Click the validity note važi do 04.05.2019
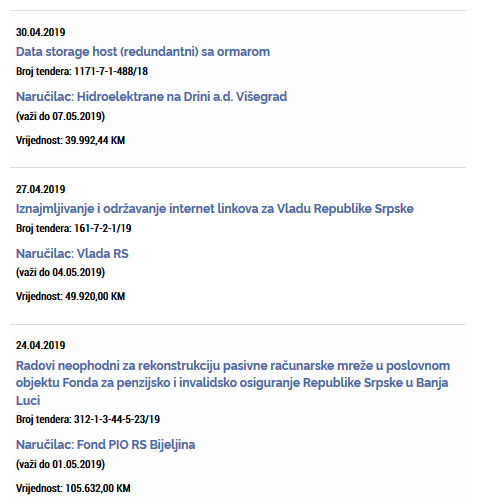The width and height of the screenshot is (478, 503). pyautogui.click(x=60, y=272)
